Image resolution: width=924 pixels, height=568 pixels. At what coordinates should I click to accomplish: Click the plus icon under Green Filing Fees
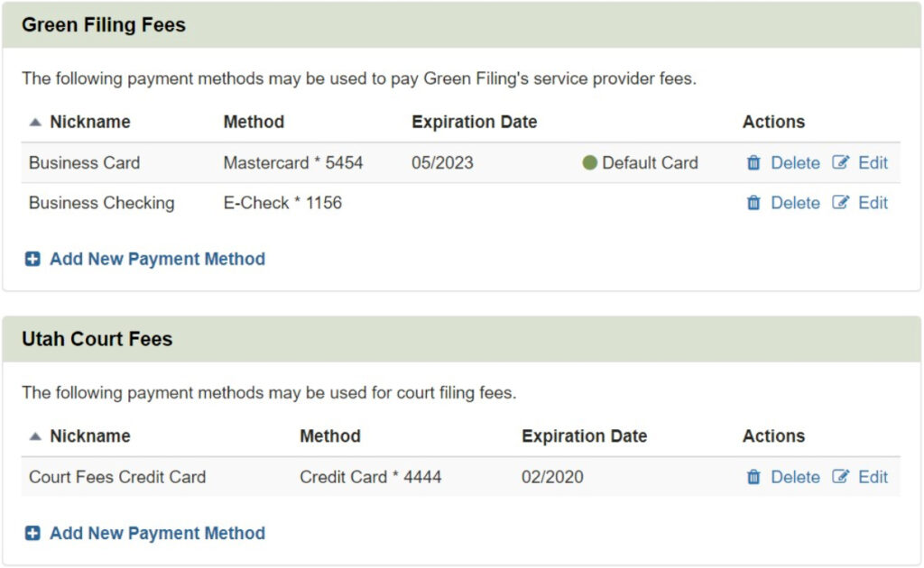tap(31, 259)
